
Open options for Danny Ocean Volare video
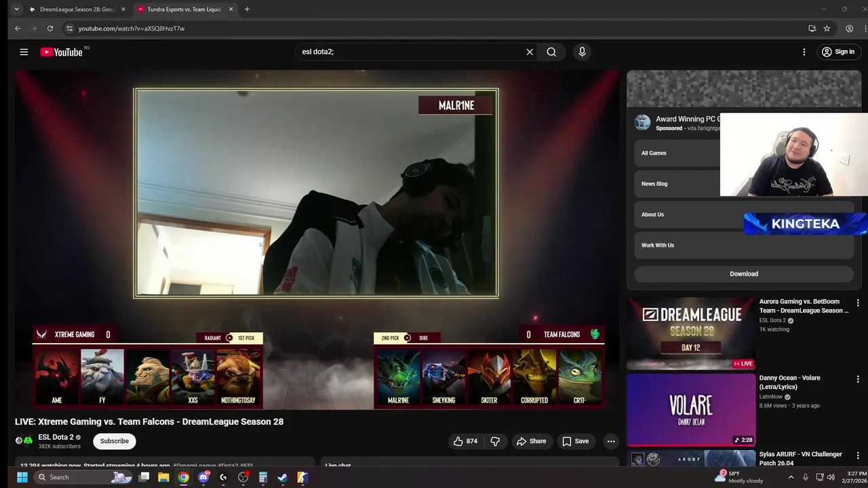pyautogui.click(x=858, y=380)
